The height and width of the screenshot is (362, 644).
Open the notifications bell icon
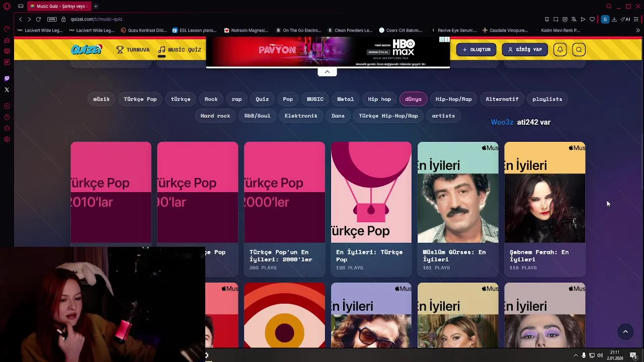560,49
